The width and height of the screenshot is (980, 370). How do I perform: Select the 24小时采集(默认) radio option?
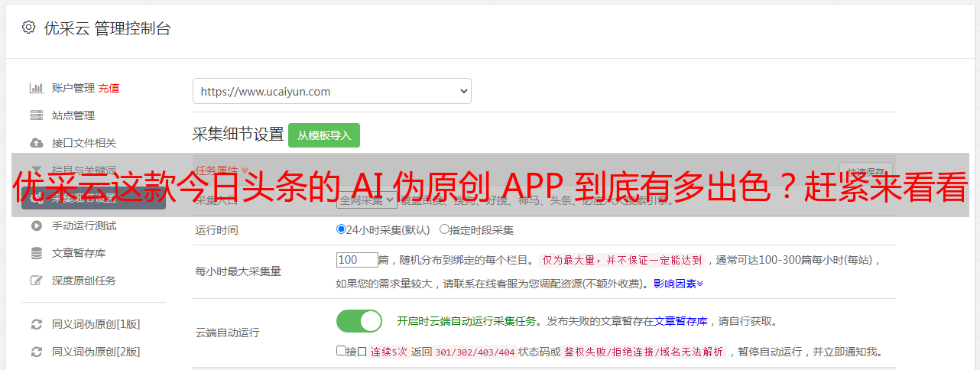tap(341, 229)
